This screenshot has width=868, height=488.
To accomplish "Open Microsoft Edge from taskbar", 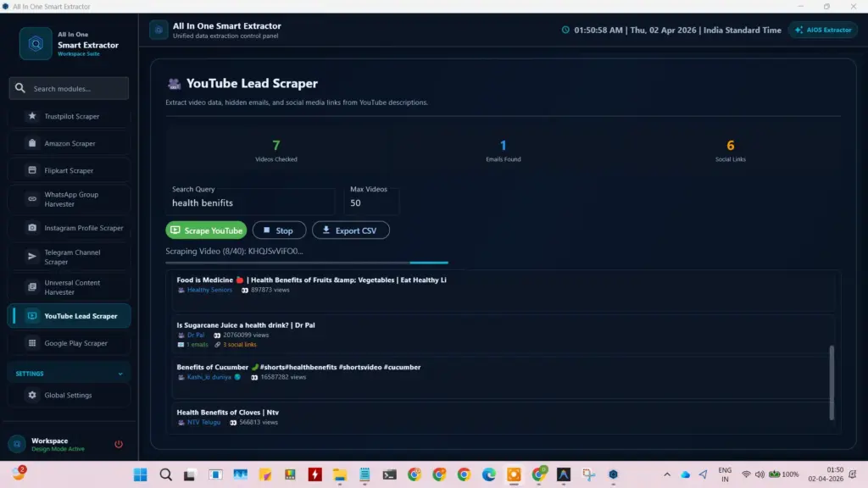I will pos(489,474).
